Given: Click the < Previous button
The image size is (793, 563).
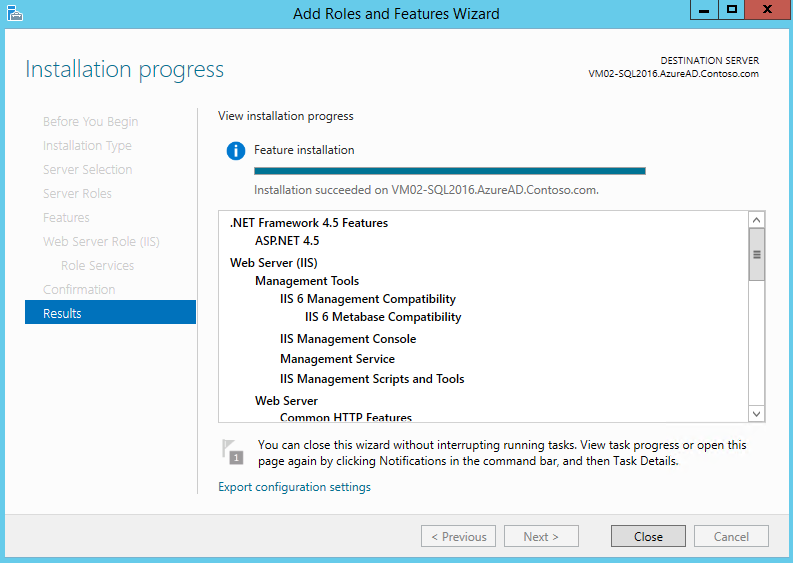Looking at the screenshot, I should click(x=458, y=536).
